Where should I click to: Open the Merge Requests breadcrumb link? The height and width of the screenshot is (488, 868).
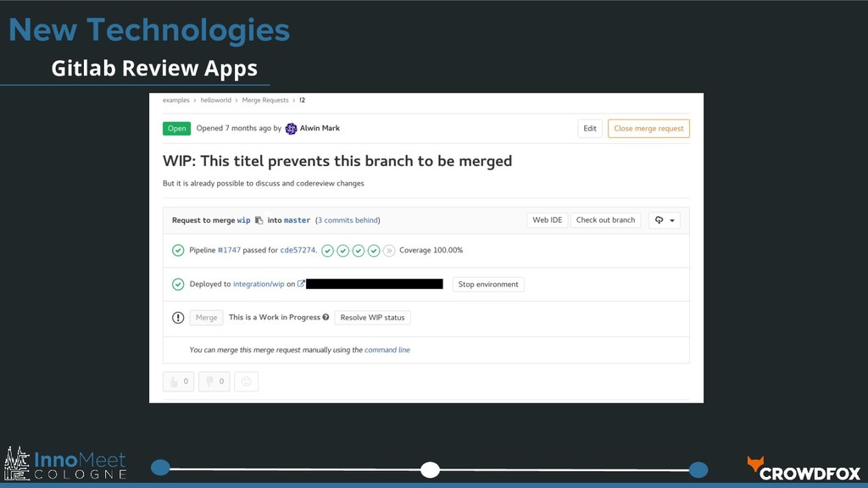coord(265,100)
